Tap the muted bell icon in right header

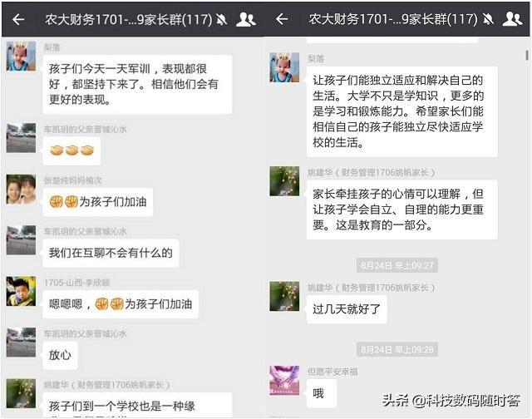[488, 19]
